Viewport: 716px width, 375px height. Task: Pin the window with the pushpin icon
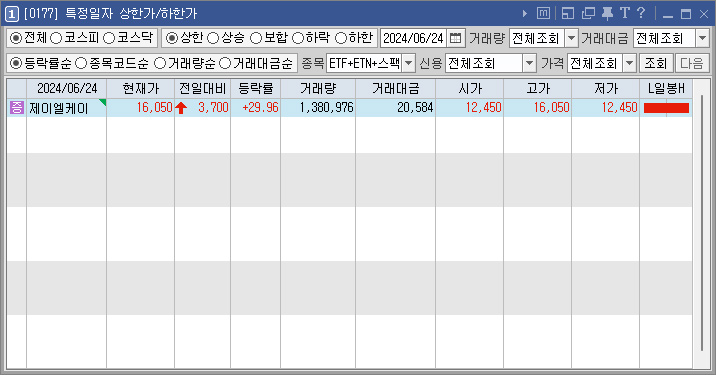(607, 13)
